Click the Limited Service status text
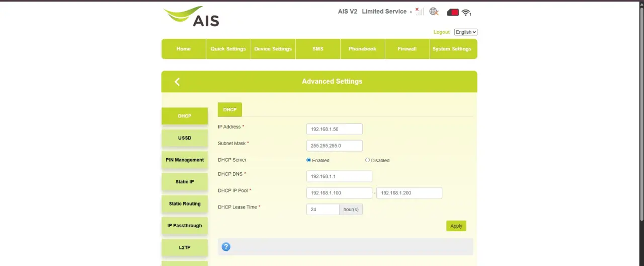Image resolution: width=644 pixels, height=266 pixels. point(384,11)
